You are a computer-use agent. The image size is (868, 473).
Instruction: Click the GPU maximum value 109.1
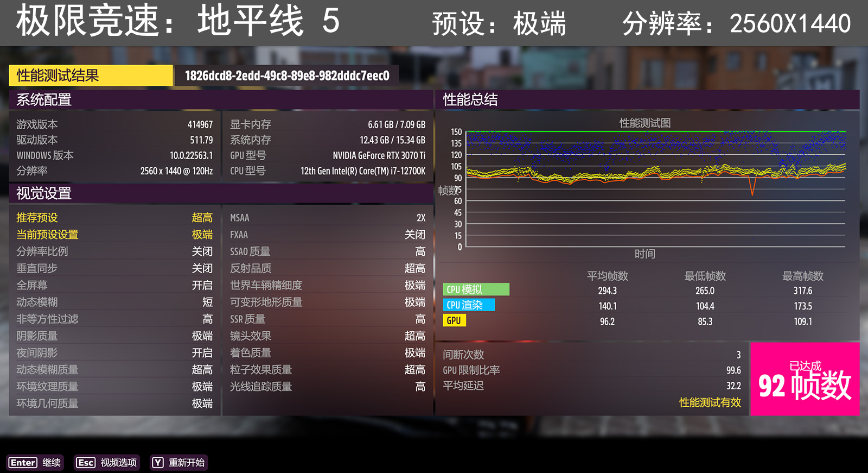pos(803,321)
